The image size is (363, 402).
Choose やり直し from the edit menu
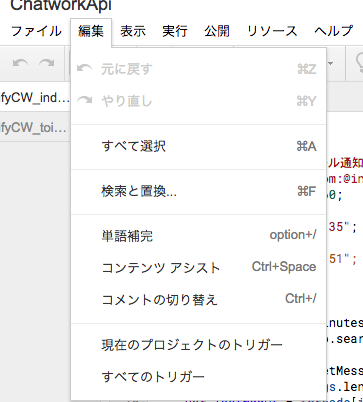click(x=198, y=101)
